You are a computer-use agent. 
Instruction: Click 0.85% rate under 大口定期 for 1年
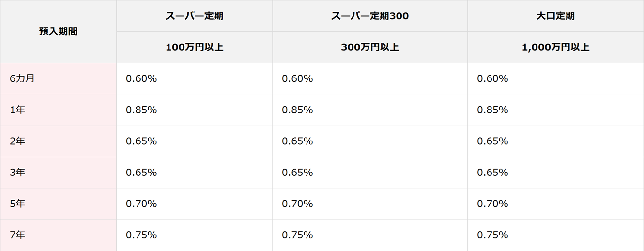pyautogui.click(x=492, y=110)
